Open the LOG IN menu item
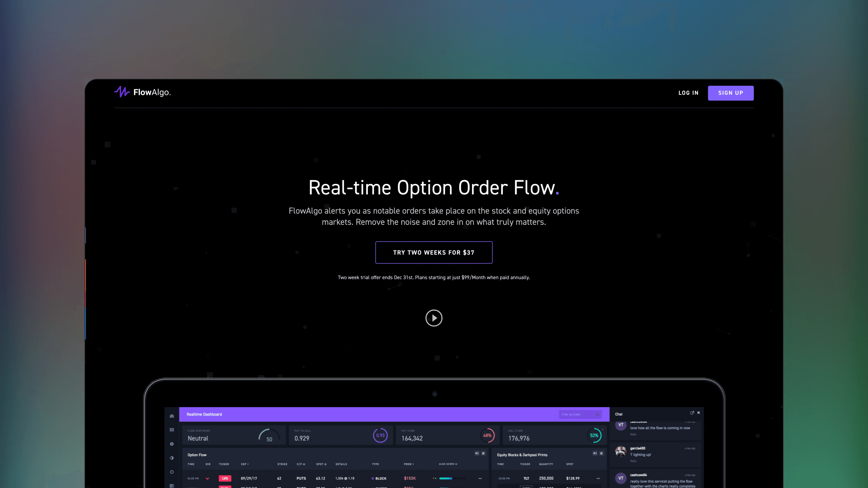The image size is (868, 488). click(x=688, y=93)
